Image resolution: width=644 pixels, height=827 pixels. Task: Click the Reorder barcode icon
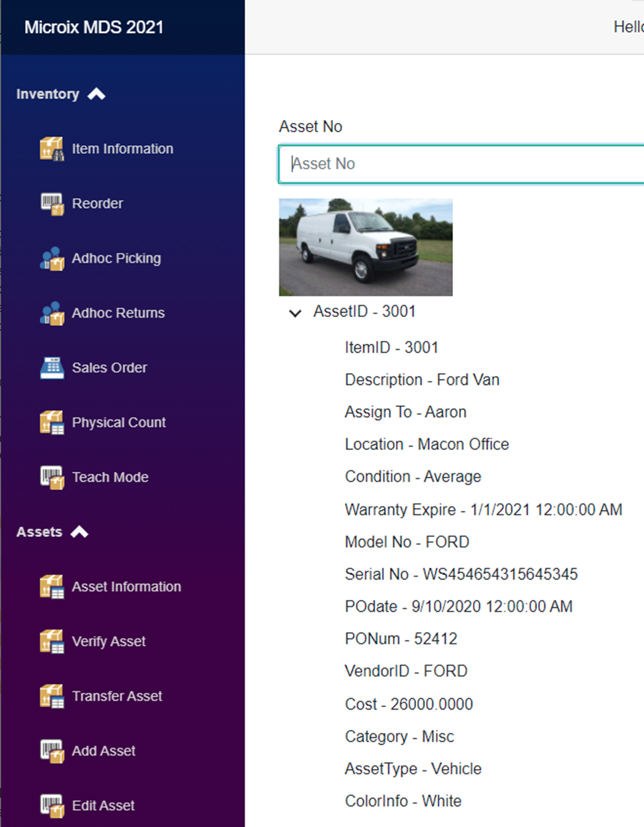(x=52, y=204)
